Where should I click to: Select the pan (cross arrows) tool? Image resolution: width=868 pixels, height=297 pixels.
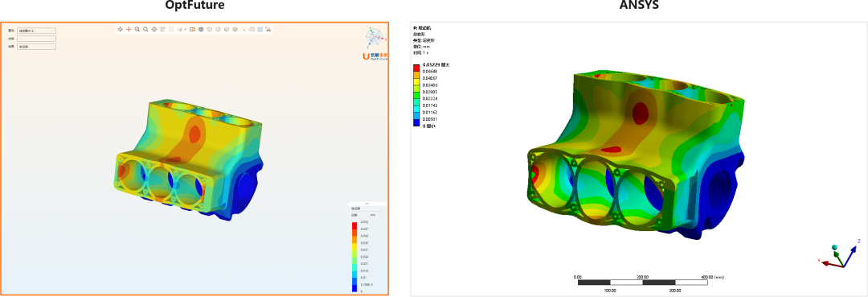click(129, 29)
